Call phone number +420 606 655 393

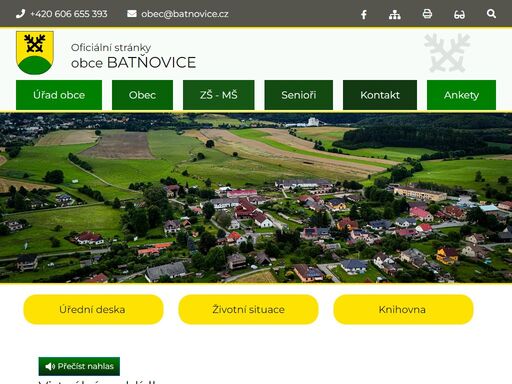point(69,14)
